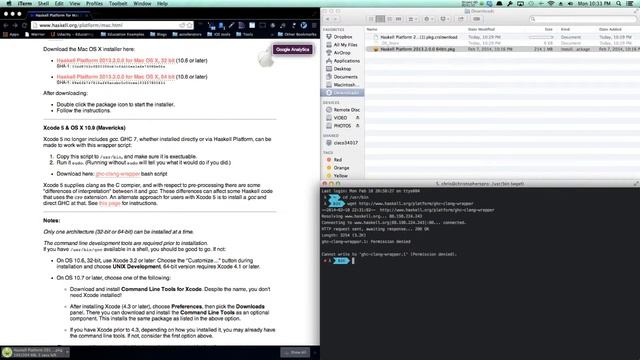Eject the VIDEO volume

(x=358, y=118)
